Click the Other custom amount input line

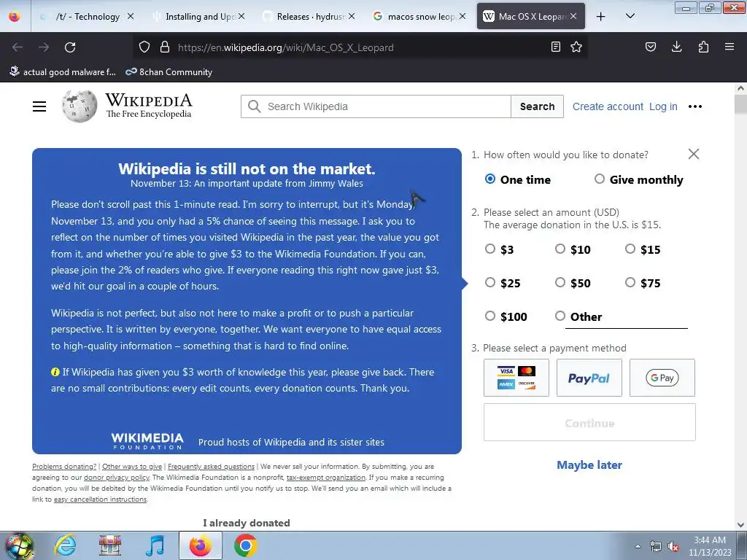click(x=626, y=318)
